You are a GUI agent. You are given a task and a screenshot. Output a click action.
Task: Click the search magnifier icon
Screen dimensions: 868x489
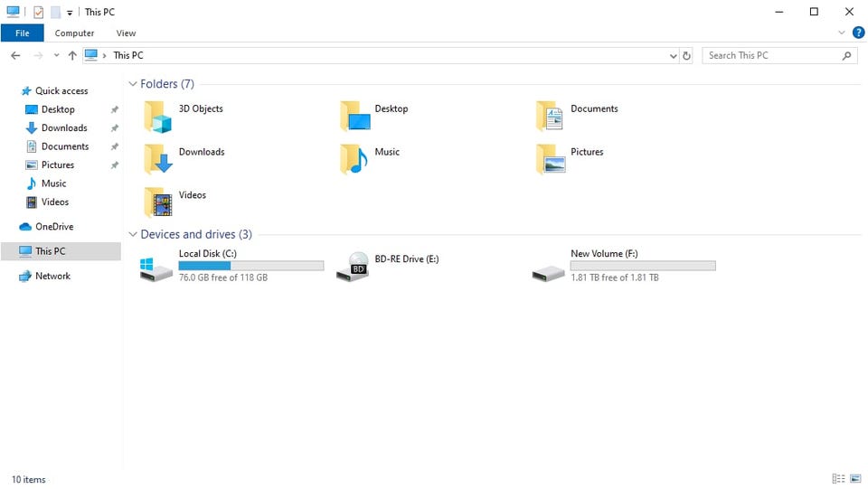point(846,55)
